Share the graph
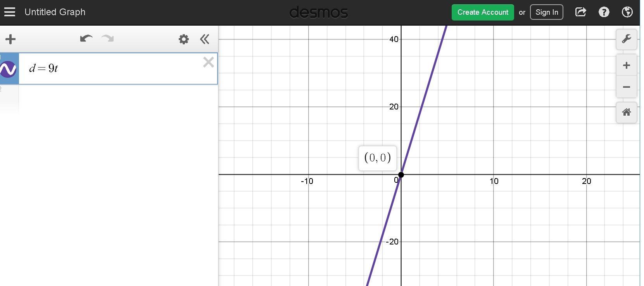 point(580,12)
